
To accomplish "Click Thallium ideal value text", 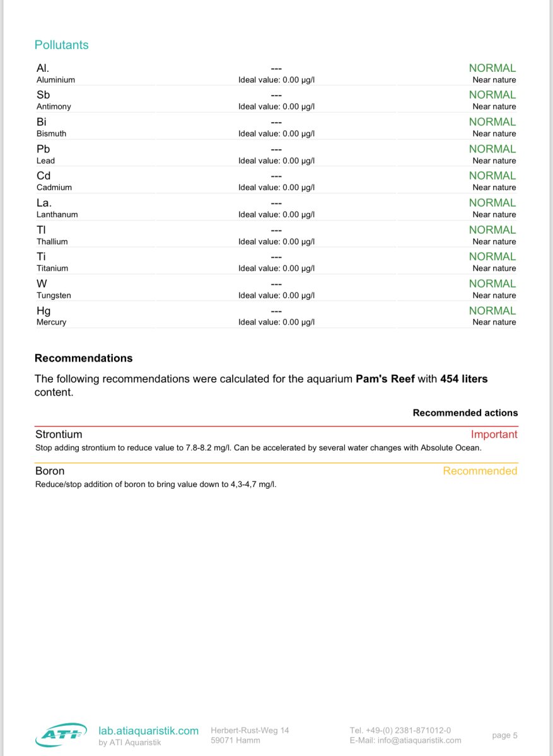I will point(276,241).
